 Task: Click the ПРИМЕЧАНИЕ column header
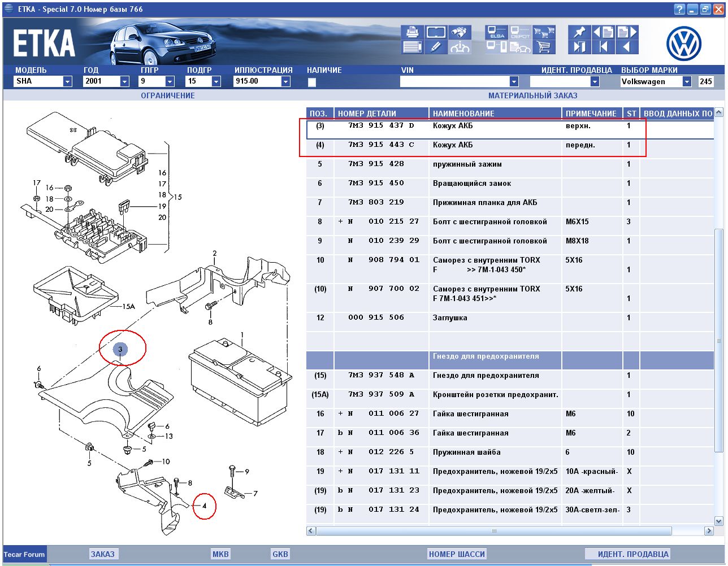tap(592, 114)
